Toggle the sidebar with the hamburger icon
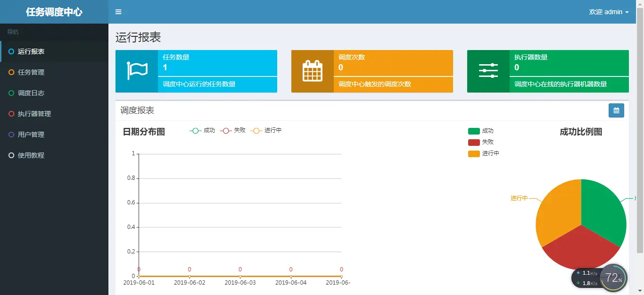Image resolution: width=644 pixels, height=295 pixels. [x=118, y=12]
